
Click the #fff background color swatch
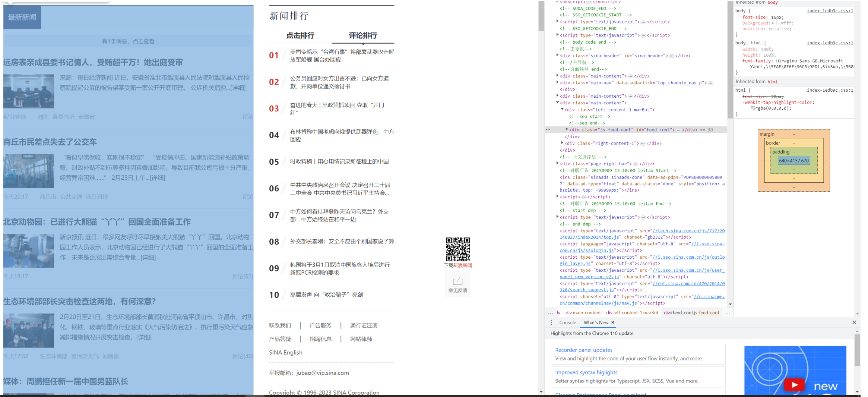(x=778, y=23)
